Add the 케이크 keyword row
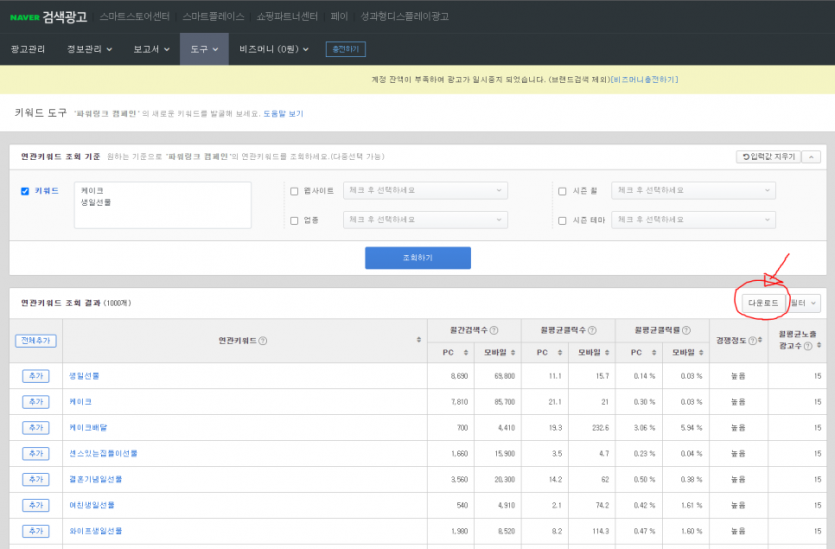Screen dimensions: 835x549 [36, 402]
